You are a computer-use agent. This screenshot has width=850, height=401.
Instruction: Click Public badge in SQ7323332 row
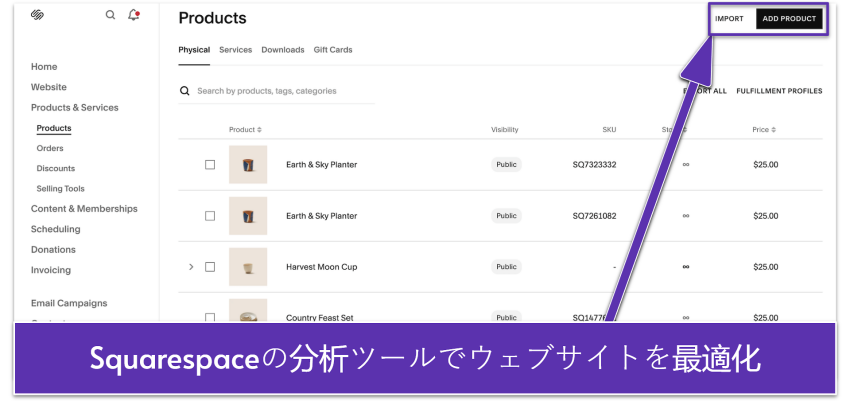coord(506,164)
